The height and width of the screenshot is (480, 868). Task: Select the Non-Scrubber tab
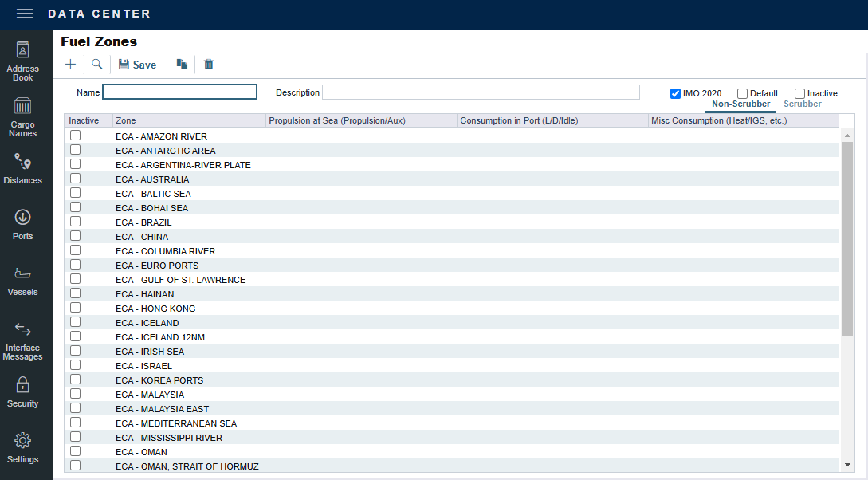740,104
